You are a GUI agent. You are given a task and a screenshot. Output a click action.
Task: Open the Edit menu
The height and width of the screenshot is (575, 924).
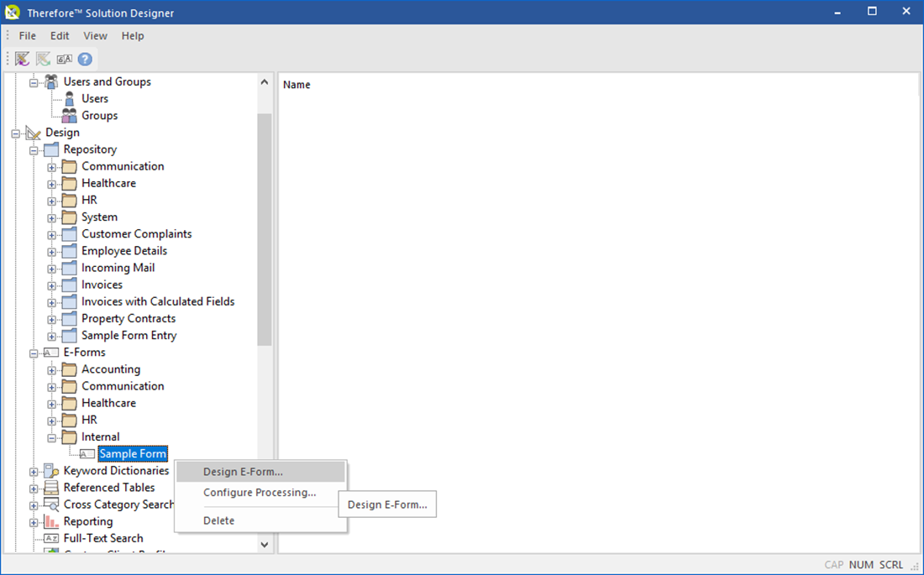59,35
